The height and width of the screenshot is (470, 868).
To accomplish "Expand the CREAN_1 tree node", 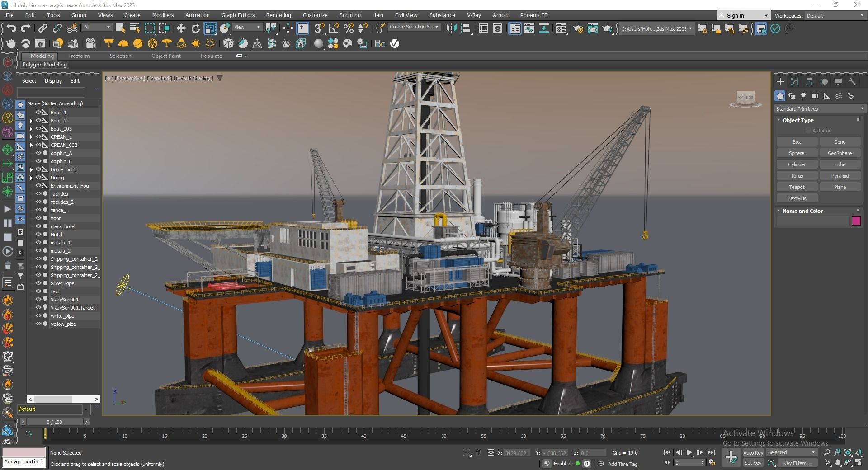I will (31, 137).
